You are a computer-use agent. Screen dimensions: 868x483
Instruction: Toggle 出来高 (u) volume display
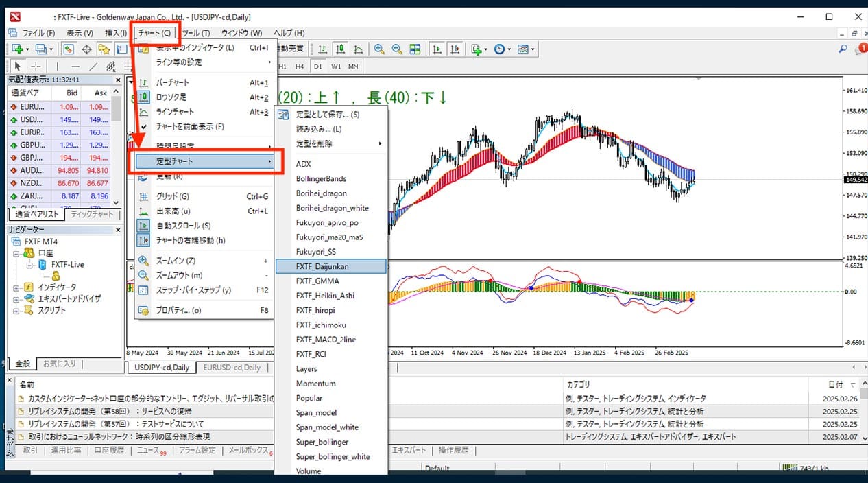click(x=204, y=211)
